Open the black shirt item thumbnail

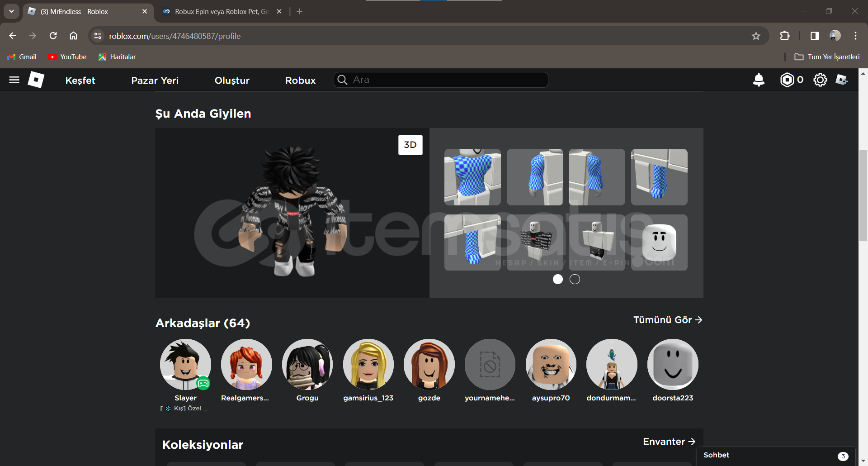point(535,243)
